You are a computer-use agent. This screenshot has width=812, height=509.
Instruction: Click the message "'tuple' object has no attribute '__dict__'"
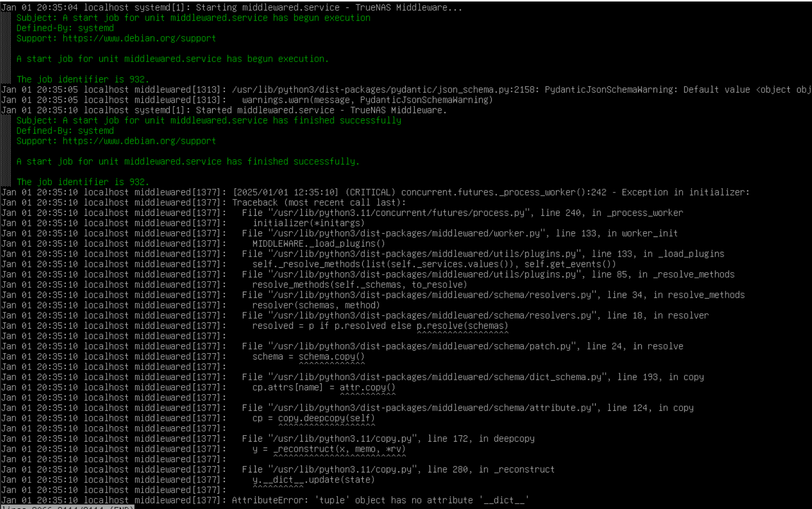(421, 500)
